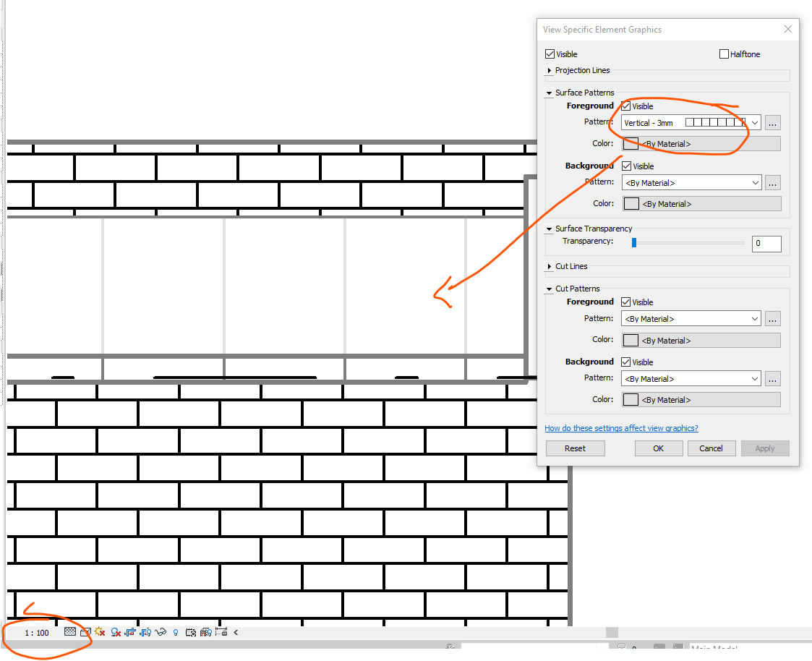
Task: Reveal hidden elements with the lightbulb
Action: point(175,631)
